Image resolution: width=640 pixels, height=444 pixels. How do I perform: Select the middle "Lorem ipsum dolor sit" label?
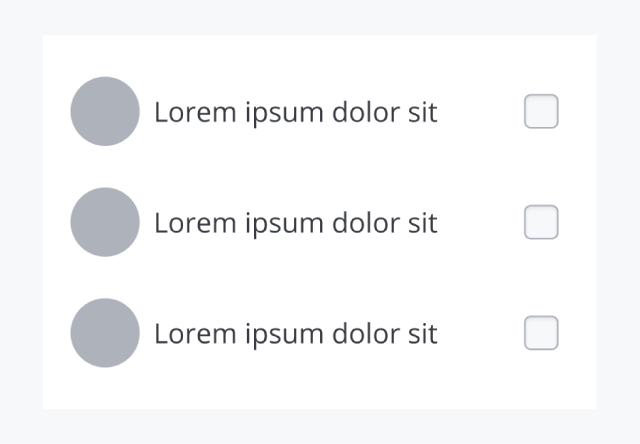coord(295,223)
